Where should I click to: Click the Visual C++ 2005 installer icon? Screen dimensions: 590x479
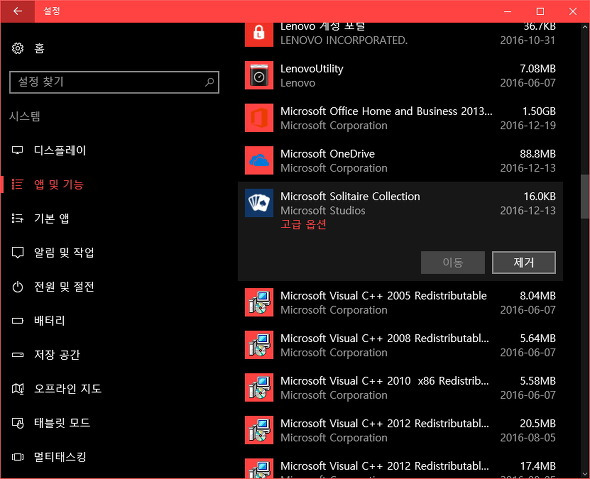259,303
